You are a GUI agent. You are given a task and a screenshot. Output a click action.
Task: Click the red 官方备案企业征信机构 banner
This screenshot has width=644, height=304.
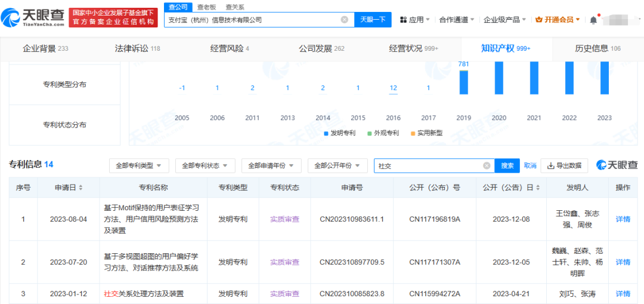(113, 17)
